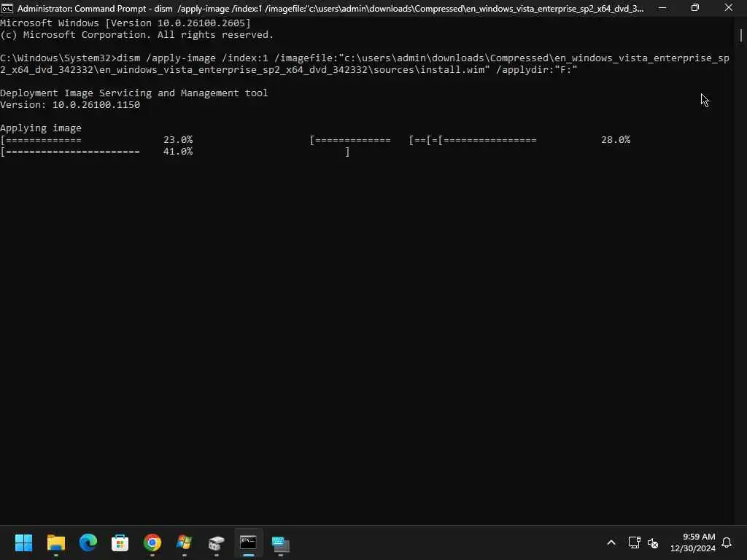Open the Windows flag app on the taskbar

pos(185,542)
